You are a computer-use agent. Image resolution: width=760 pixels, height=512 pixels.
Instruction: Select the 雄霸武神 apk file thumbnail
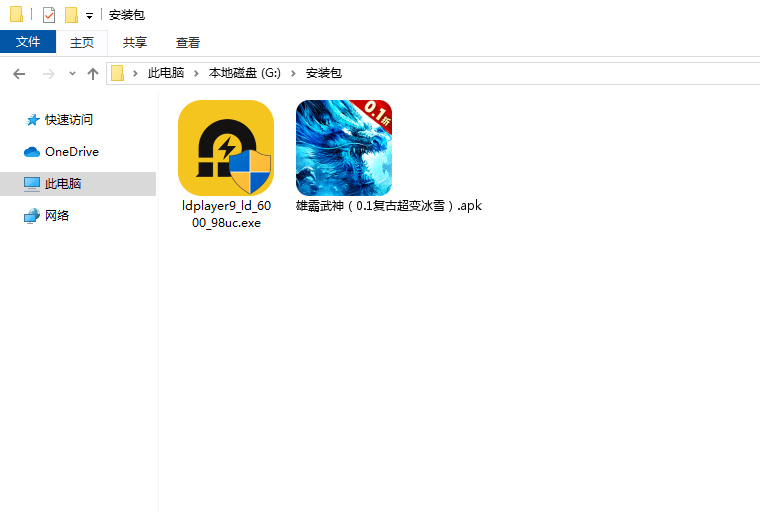click(x=344, y=148)
